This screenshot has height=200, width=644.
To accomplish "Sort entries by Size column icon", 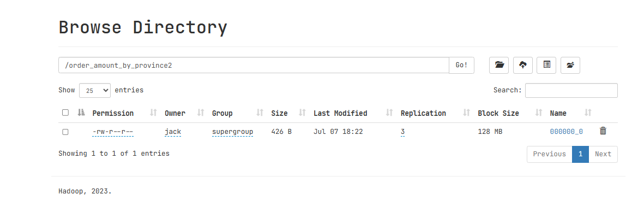I will pyautogui.click(x=302, y=113).
